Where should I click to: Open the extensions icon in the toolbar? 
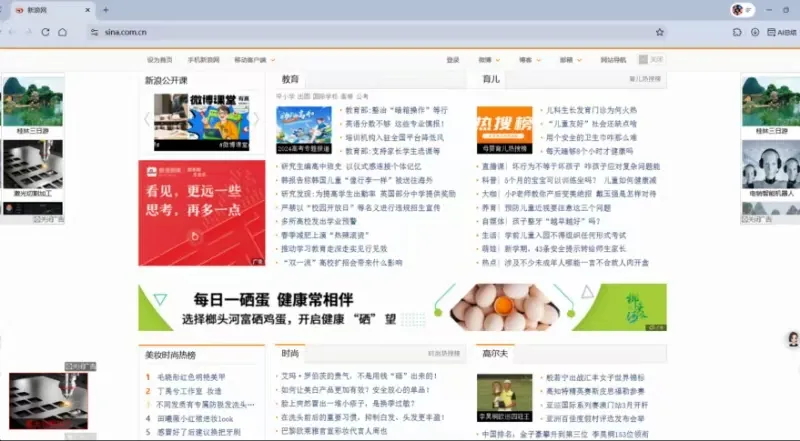coord(737,32)
